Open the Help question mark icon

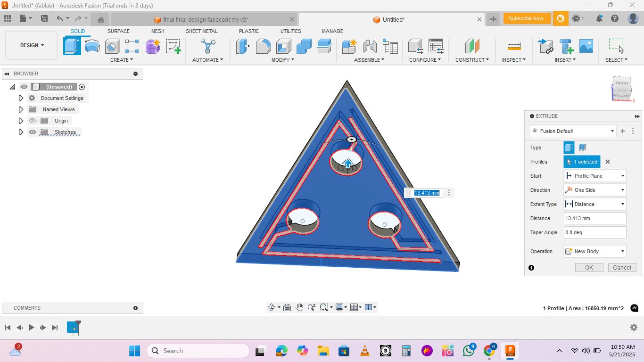615,18
